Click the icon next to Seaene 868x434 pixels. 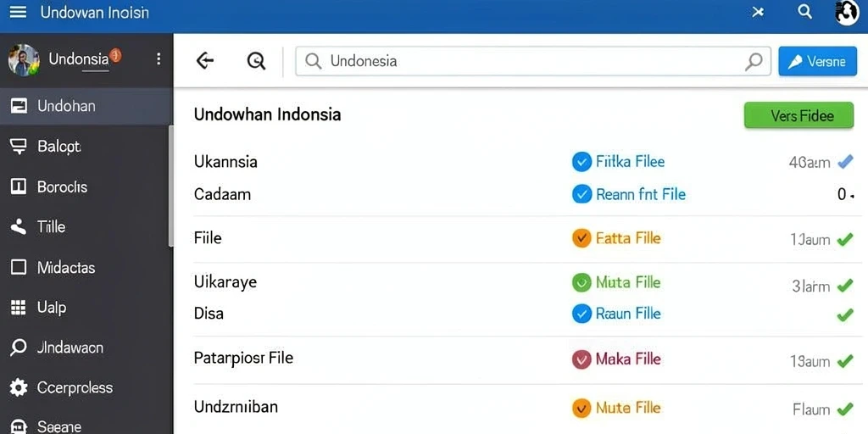[19, 426]
